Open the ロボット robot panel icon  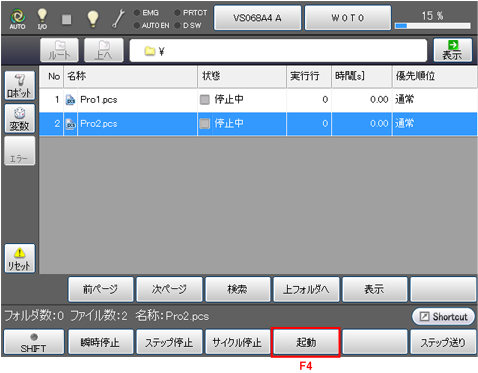[x=20, y=85]
